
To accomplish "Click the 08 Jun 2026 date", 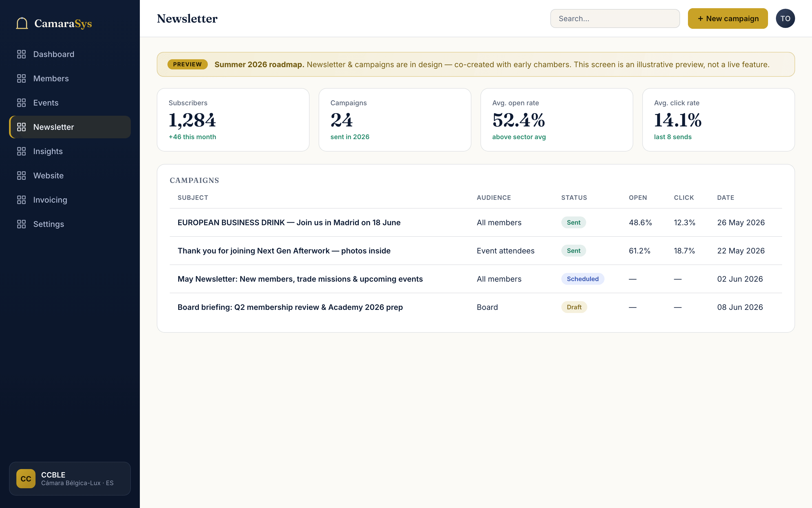I will (x=740, y=307).
